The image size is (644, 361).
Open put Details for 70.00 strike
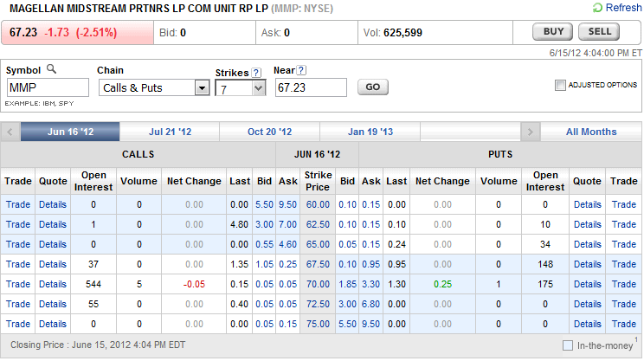(588, 284)
